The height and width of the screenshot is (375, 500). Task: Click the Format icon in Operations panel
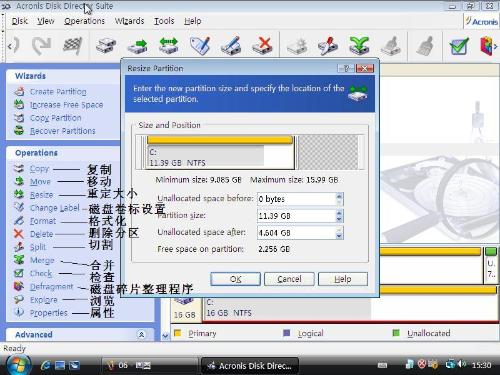[x=19, y=221]
